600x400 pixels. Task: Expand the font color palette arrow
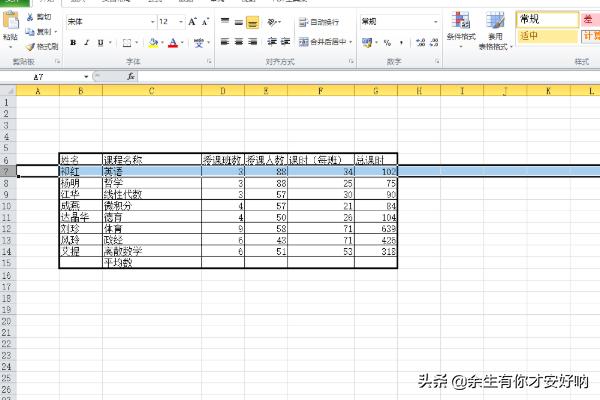(x=182, y=42)
